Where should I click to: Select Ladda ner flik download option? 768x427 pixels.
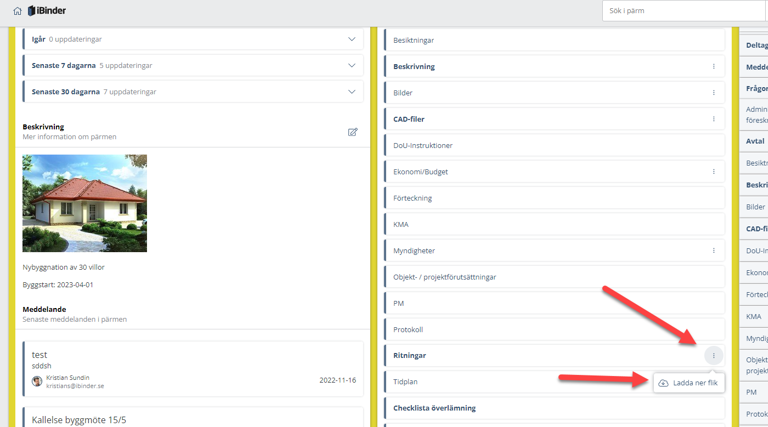pyautogui.click(x=689, y=383)
